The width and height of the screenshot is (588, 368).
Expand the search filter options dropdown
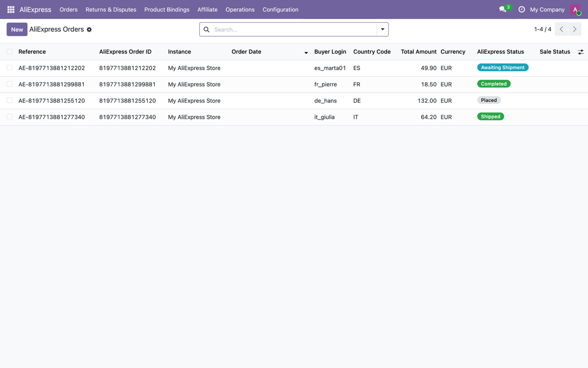pyautogui.click(x=383, y=29)
